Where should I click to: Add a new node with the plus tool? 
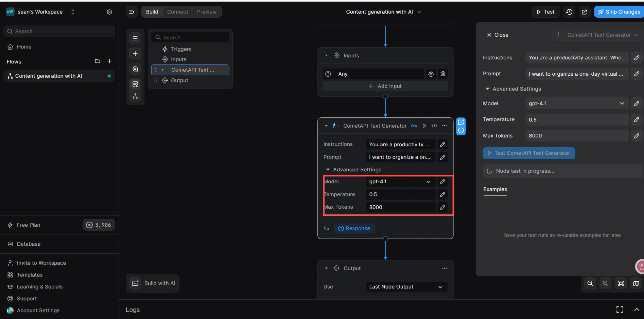coord(135,53)
